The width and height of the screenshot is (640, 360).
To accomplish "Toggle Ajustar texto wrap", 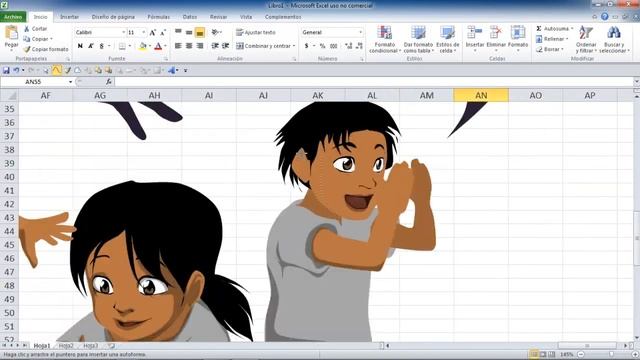I will [x=256, y=32].
